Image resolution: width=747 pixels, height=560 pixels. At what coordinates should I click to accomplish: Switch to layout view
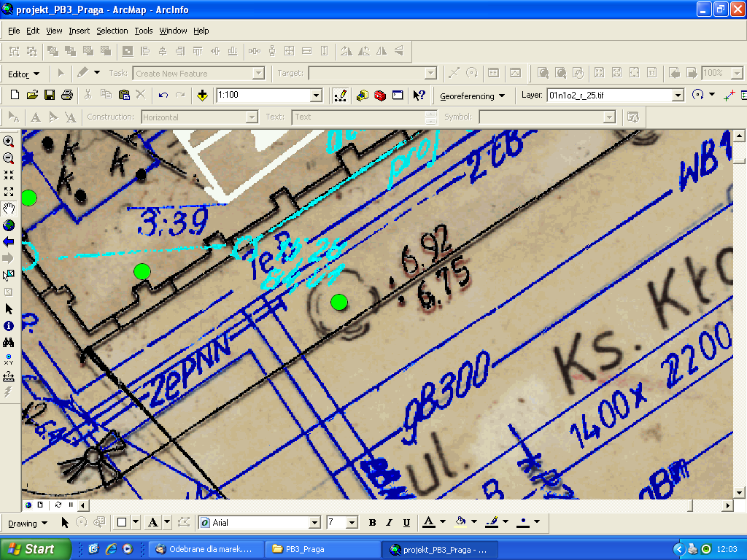click(x=41, y=505)
